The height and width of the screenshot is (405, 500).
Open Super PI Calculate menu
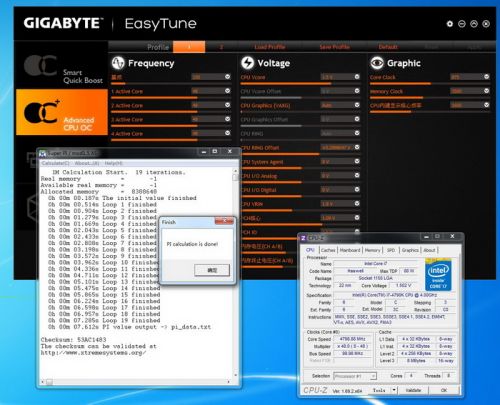tap(55, 163)
